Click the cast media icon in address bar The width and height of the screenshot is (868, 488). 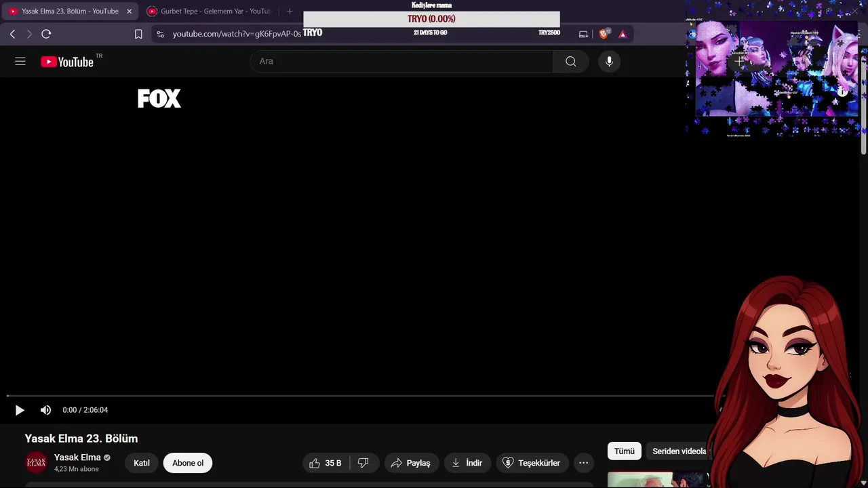coord(583,34)
